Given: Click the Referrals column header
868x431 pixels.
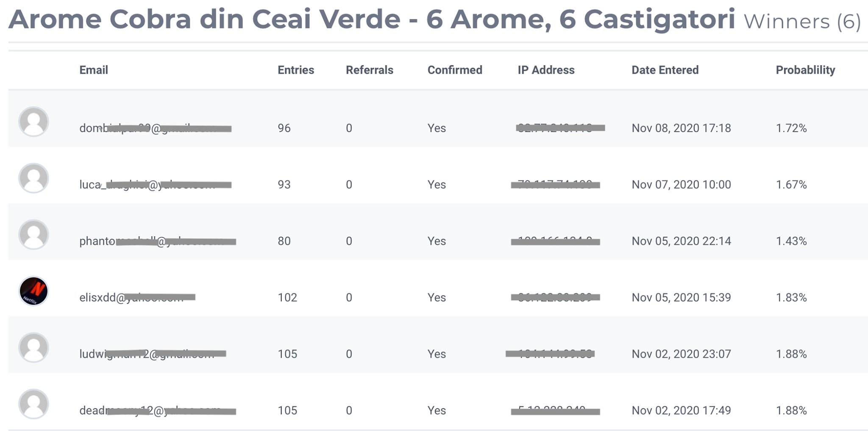Looking at the screenshot, I should 370,70.
